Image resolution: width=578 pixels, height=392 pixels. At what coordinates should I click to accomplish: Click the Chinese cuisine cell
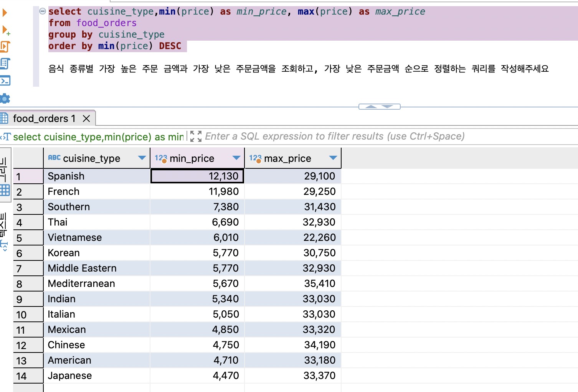coord(96,345)
